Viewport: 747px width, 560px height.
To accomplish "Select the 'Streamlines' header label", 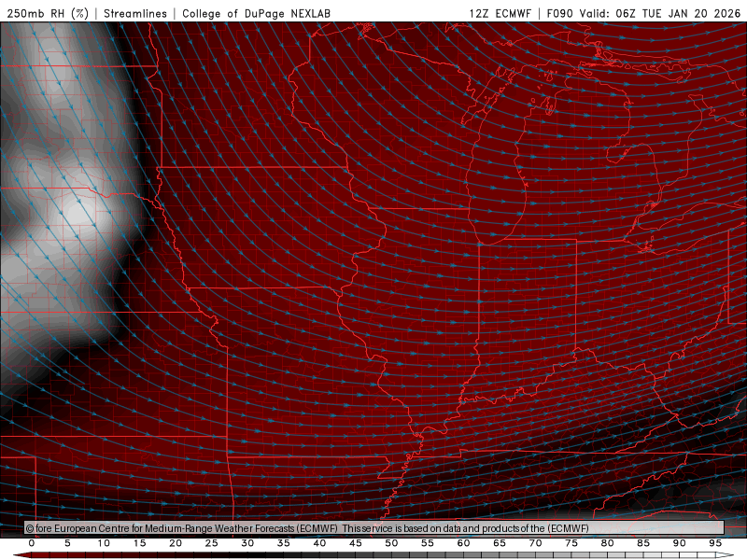I will (x=135, y=13).
